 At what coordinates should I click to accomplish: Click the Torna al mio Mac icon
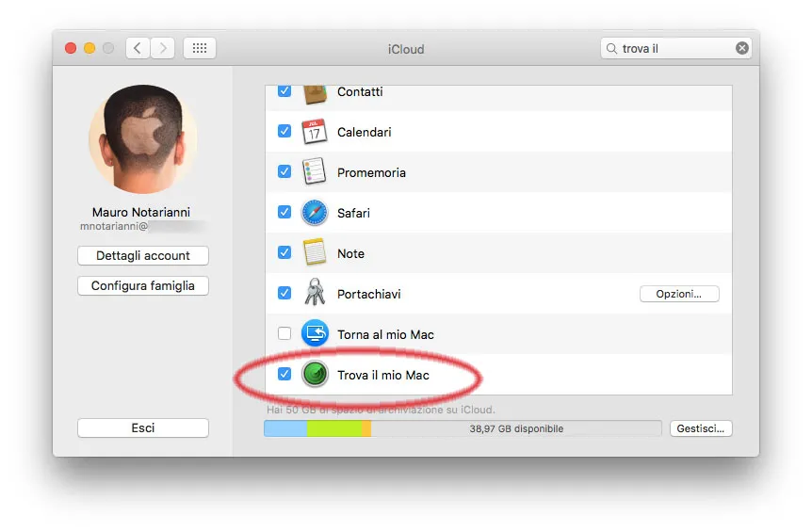point(315,333)
